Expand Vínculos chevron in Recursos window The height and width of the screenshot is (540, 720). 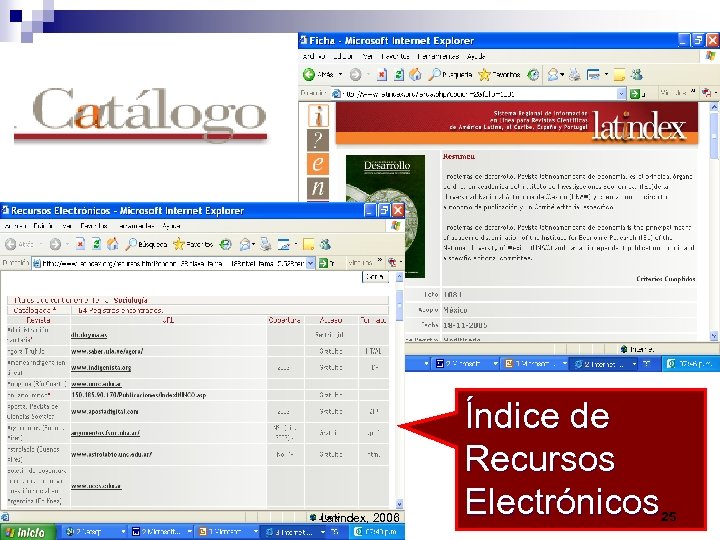coord(380,261)
